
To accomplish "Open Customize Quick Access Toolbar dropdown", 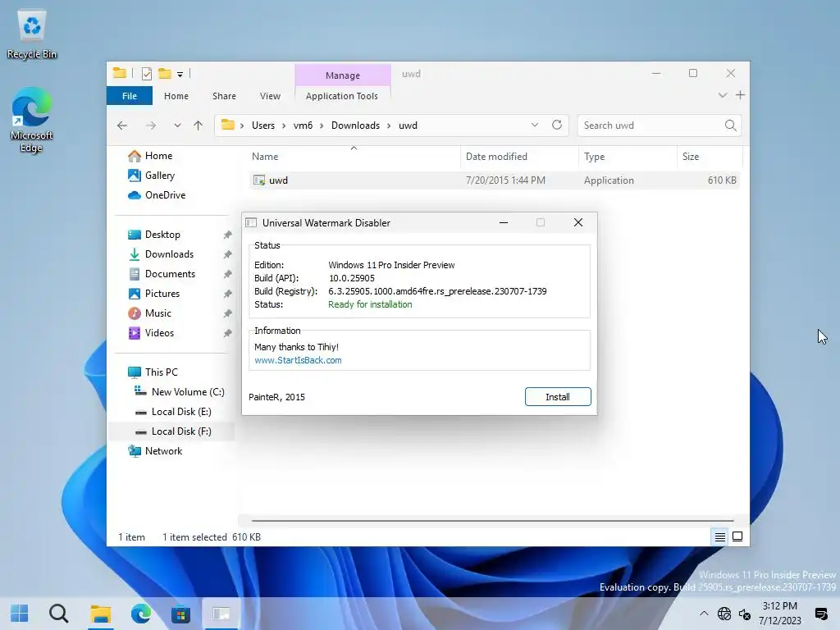I will 180,75.
